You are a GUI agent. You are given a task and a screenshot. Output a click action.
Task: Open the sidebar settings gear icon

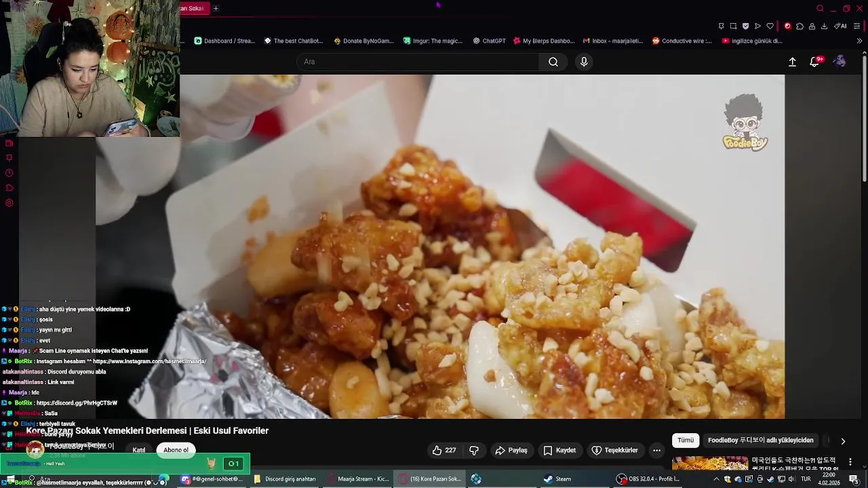pos(9,203)
